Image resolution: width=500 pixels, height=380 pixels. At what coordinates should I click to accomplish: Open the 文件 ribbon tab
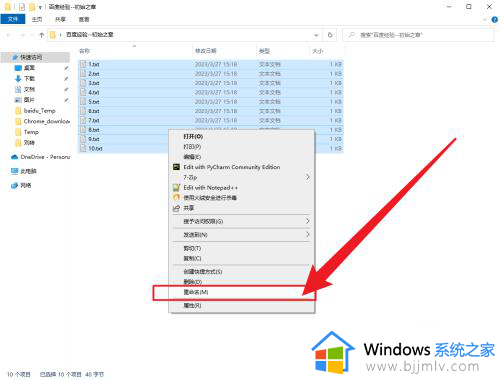(13, 19)
